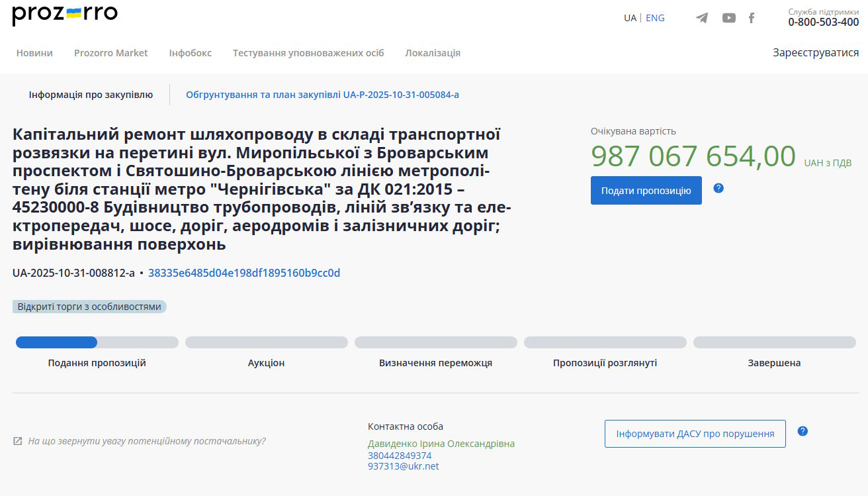Open Обгрунтування та план закупівлі tab
Screen dimensions: 868x496
pyautogui.click(x=322, y=95)
